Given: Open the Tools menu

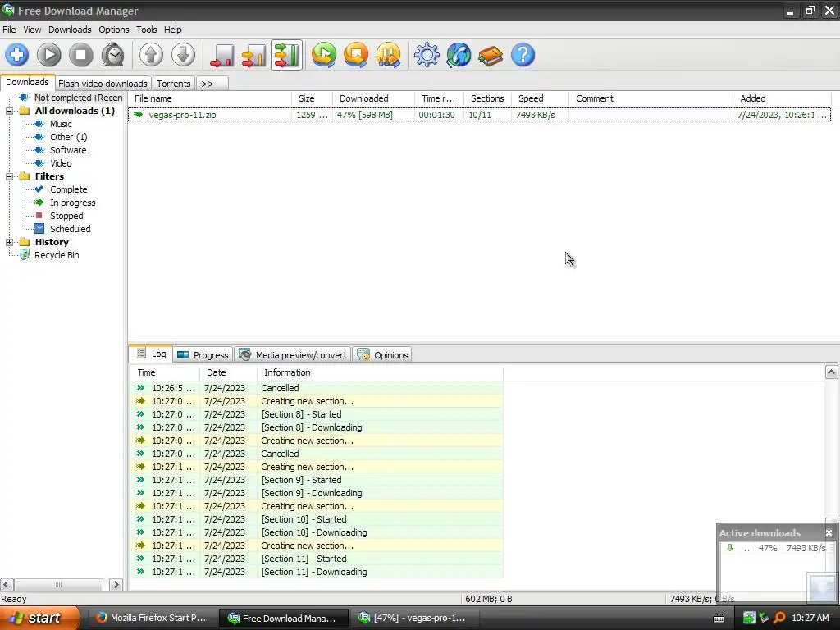Looking at the screenshot, I should coord(146,30).
